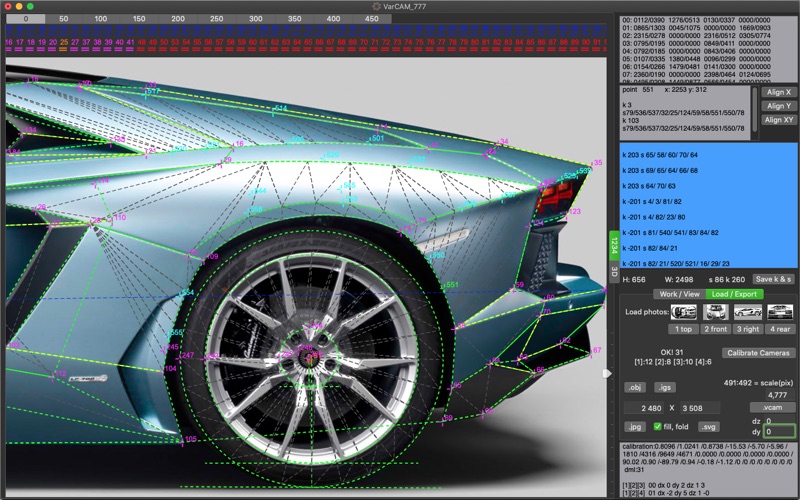Select the 150 range segment
Screen dimensions: 800x500
tap(139, 19)
